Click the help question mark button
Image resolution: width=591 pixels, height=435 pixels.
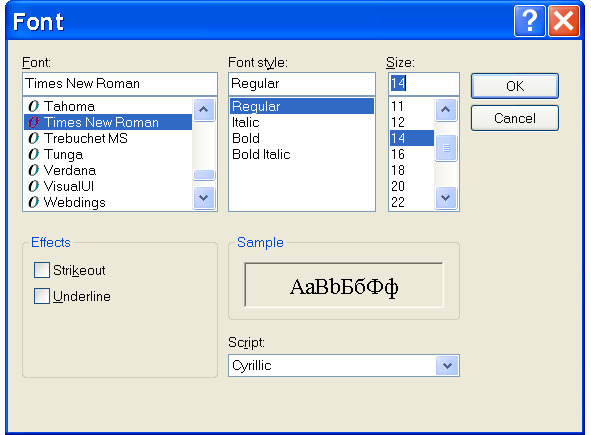click(x=530, y=21)
